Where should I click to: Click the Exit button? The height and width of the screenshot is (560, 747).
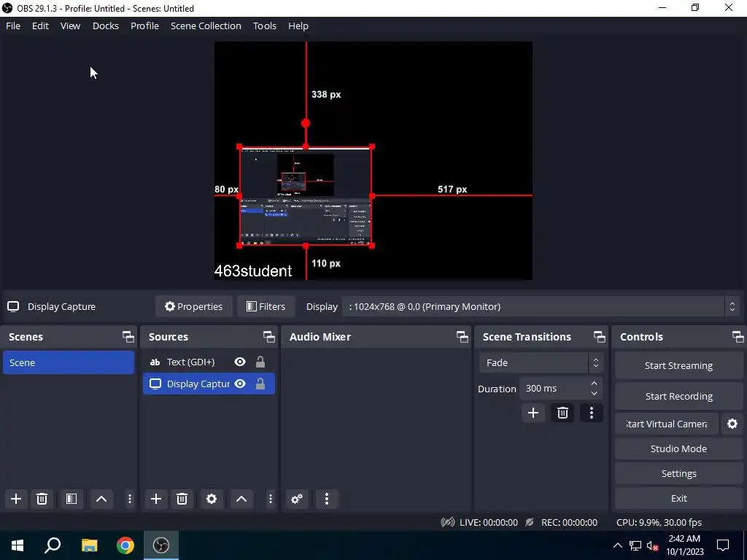(678, 498)
